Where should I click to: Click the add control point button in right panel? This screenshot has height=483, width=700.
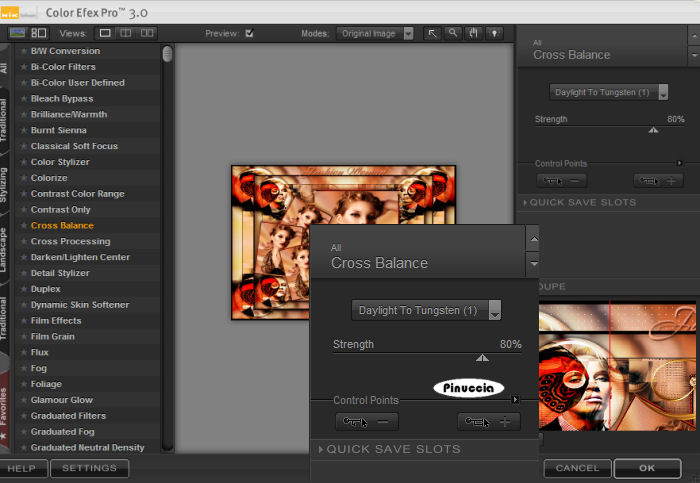point(658,181)
